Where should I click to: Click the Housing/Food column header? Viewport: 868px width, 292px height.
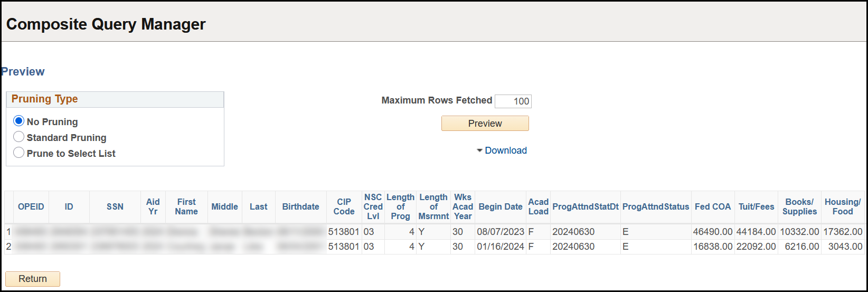pyautogui.click(x=842, y=207)
